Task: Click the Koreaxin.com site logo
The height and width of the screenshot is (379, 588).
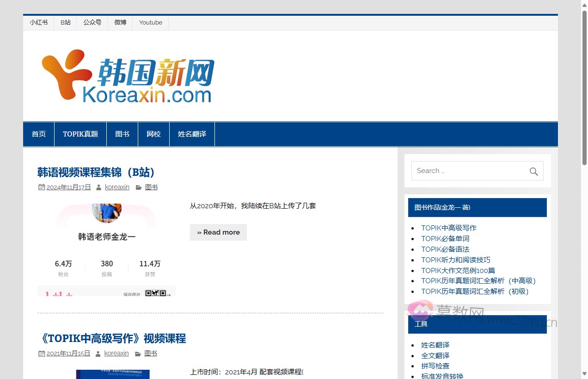Action: [x=128, y=76]
